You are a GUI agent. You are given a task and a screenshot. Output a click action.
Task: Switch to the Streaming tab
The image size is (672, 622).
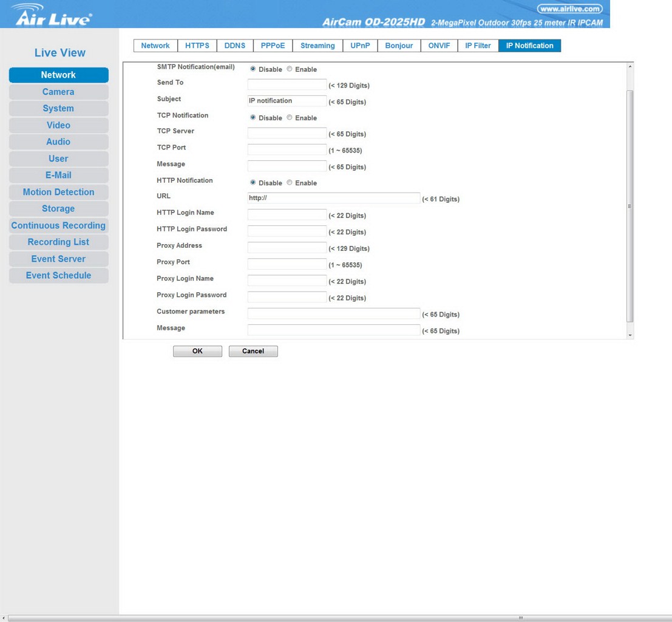(x=317, y=46)
